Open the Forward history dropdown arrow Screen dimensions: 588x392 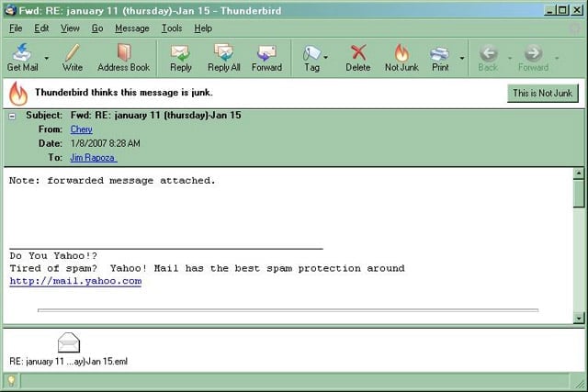tap(557, 58)
